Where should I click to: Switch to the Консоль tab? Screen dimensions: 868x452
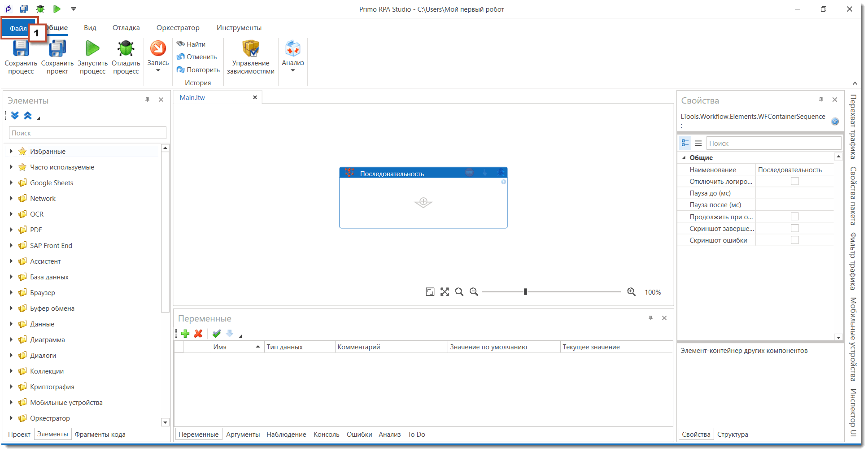click(x=326, y=435)
